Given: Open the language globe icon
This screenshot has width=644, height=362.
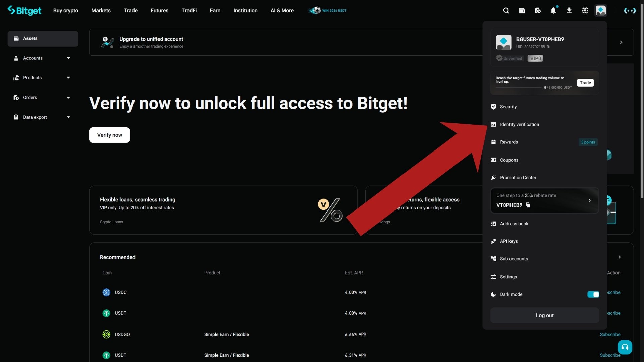Looking at the screenshot, I should click(585, 11).
